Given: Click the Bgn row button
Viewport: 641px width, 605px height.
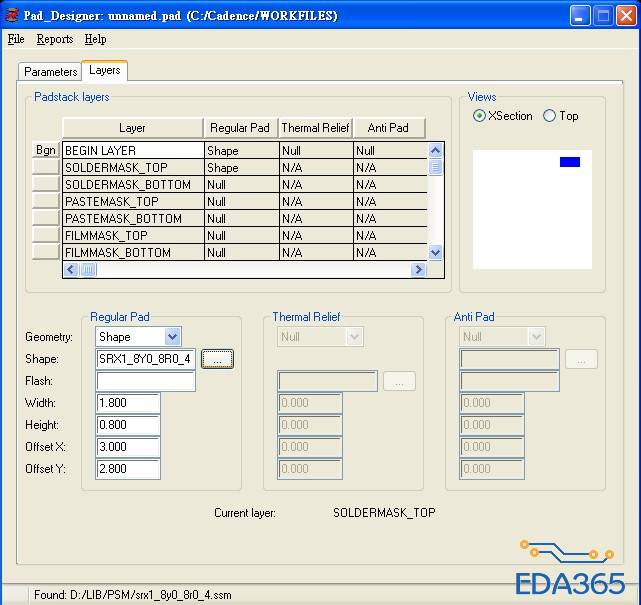Looking at the screenshot, I should 46,150.
